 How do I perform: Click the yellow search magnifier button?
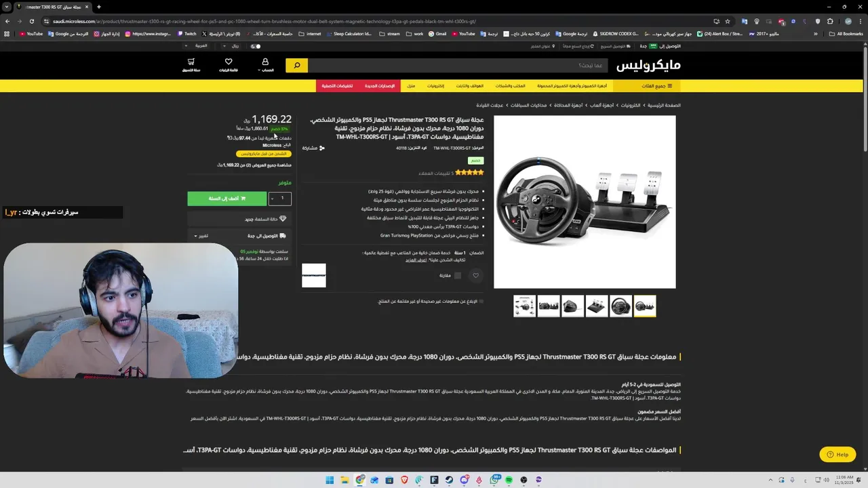(x=296, y=65)
